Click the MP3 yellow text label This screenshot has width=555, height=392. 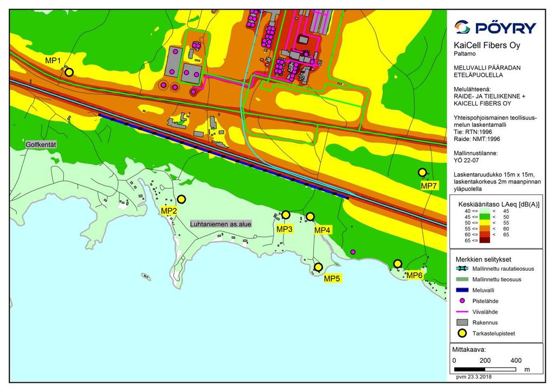[285, 229]
